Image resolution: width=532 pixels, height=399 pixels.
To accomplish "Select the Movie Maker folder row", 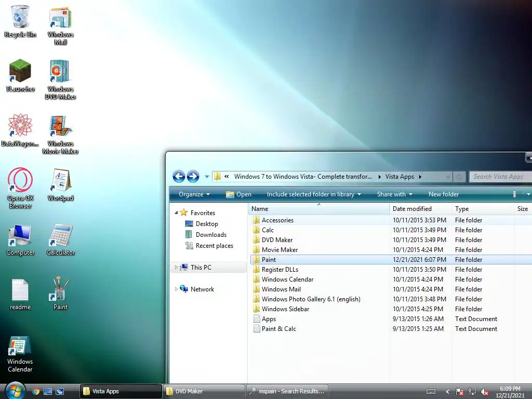I will click(x=391, y=250).
